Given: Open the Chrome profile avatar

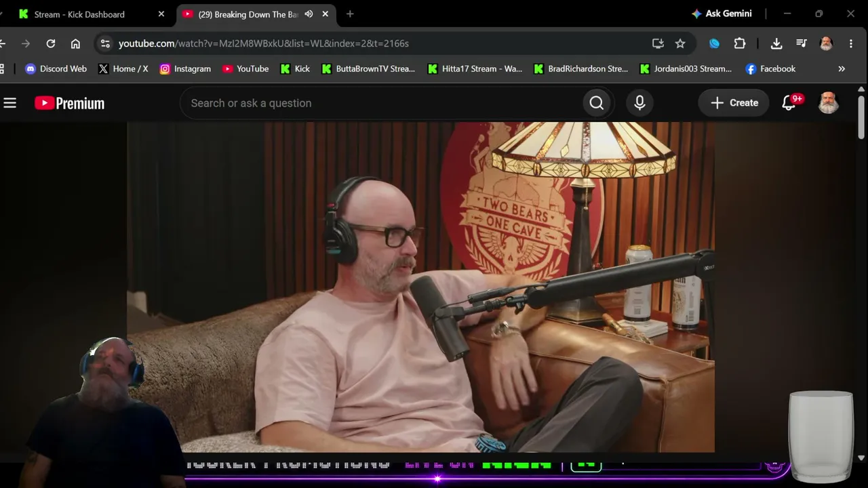Looking at the screenshot, I should [x=826, y=43].
